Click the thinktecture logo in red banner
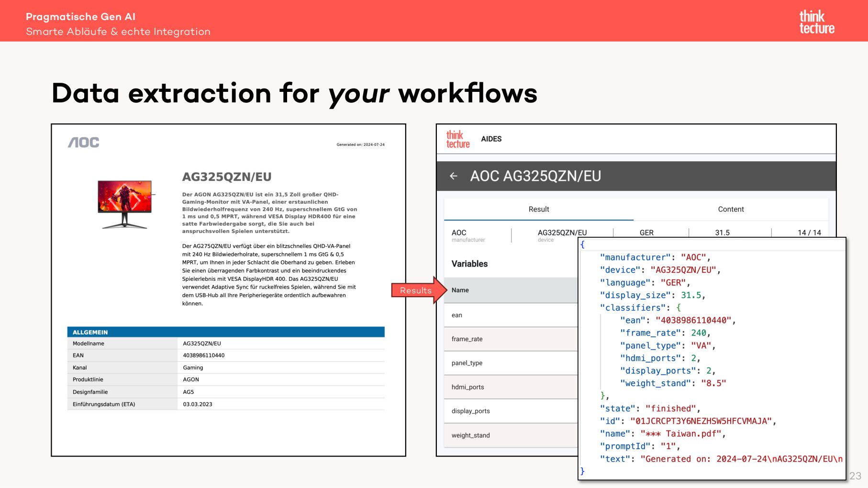The height and width of the screenshot is (488, 868). click(x=817, y=22)
